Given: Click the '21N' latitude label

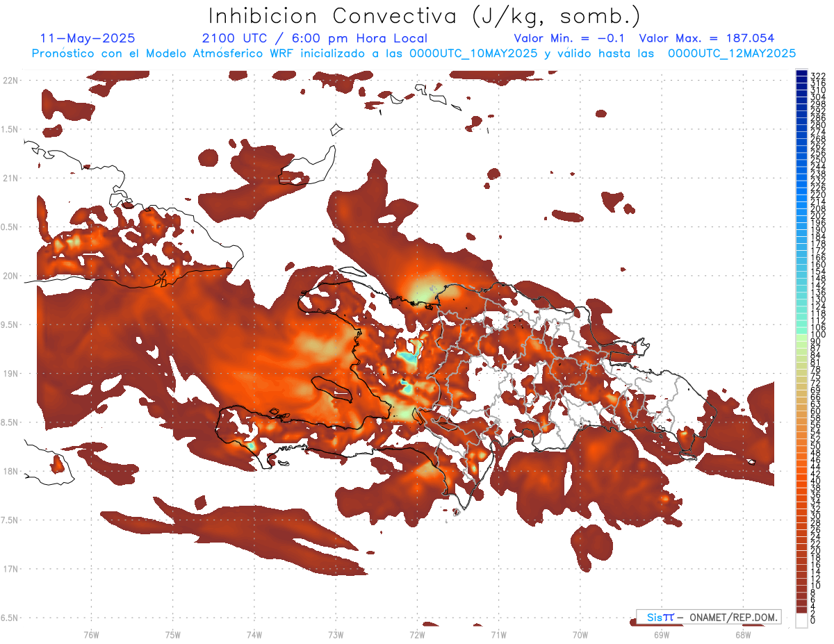Looking at the screenshot, I should click(x=10, y=178).
